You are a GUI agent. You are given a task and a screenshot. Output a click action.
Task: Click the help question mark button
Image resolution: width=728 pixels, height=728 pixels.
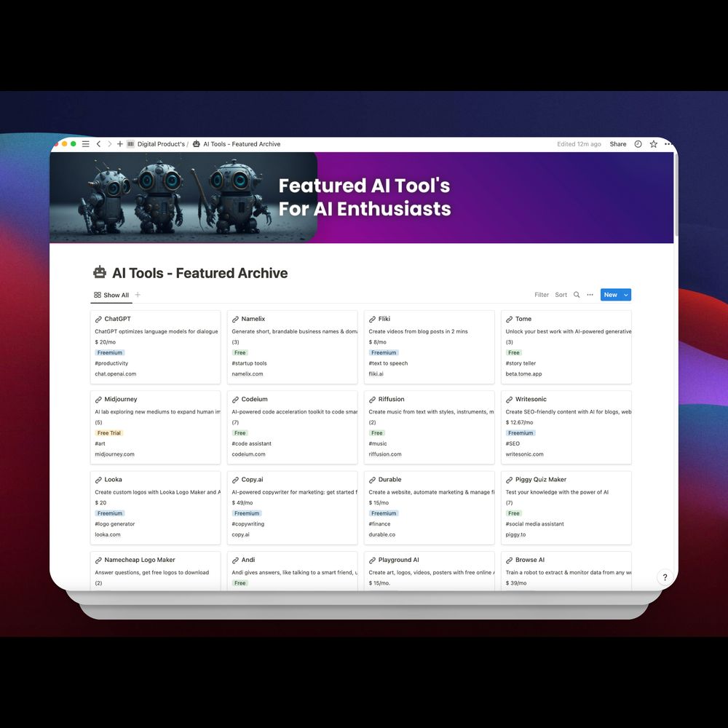tap(664, 577)
